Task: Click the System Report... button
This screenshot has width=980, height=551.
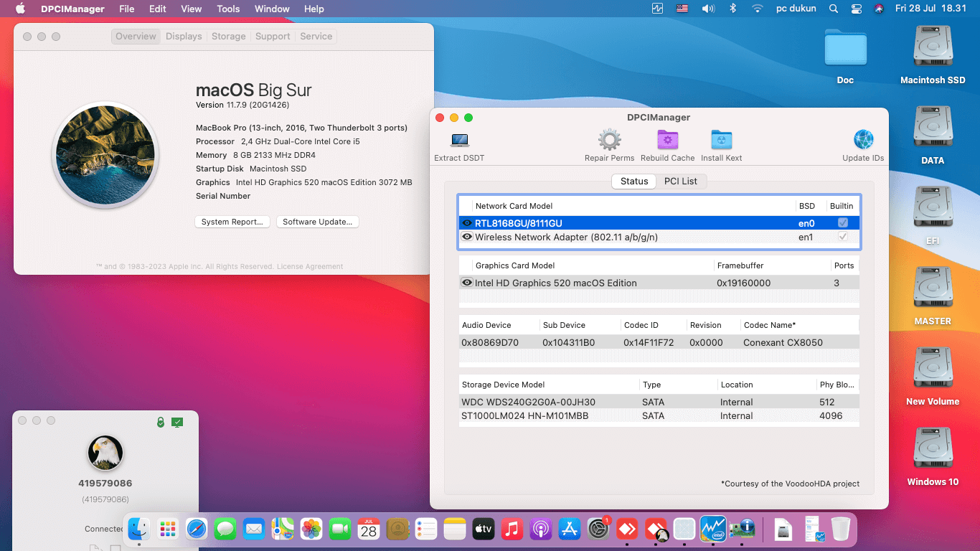Action: coord(232,222)
